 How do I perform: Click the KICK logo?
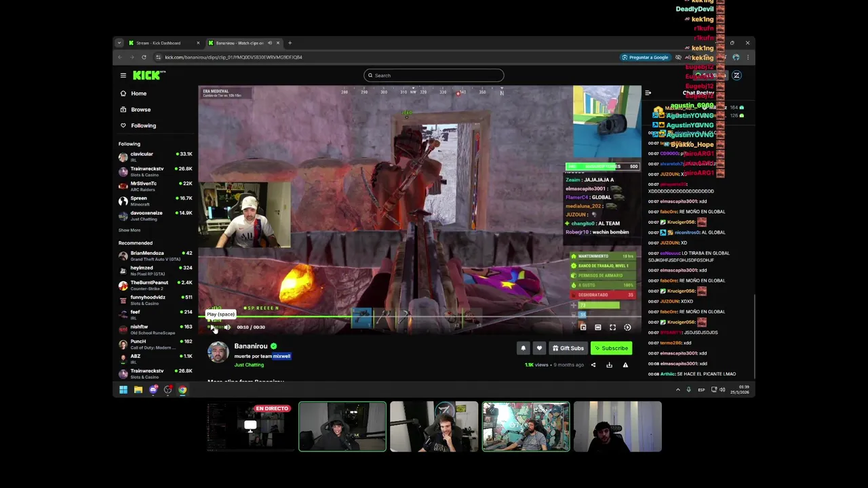coord(146,75)
